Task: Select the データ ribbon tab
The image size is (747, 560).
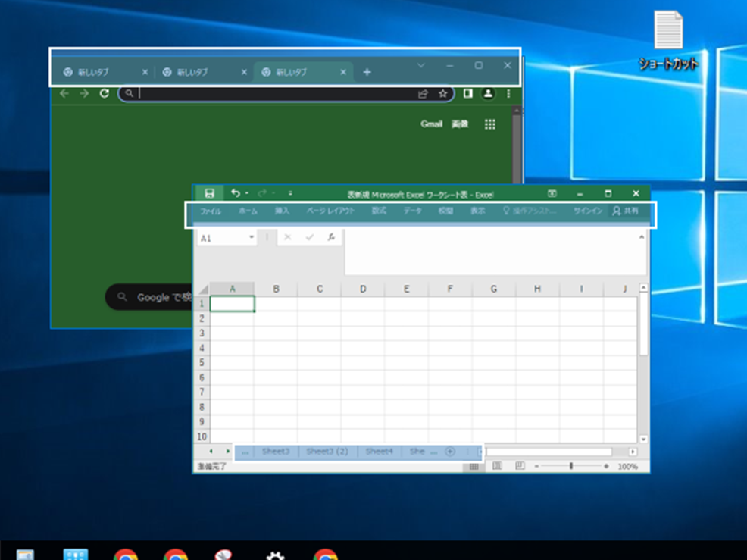Action: [x=413, y=211]
